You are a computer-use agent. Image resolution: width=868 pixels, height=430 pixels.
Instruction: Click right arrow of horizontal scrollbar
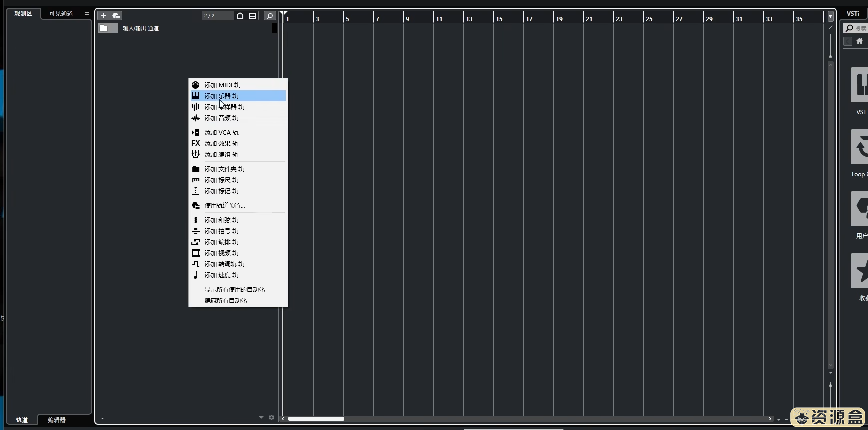pyautogui.click(x=770, y=419)
